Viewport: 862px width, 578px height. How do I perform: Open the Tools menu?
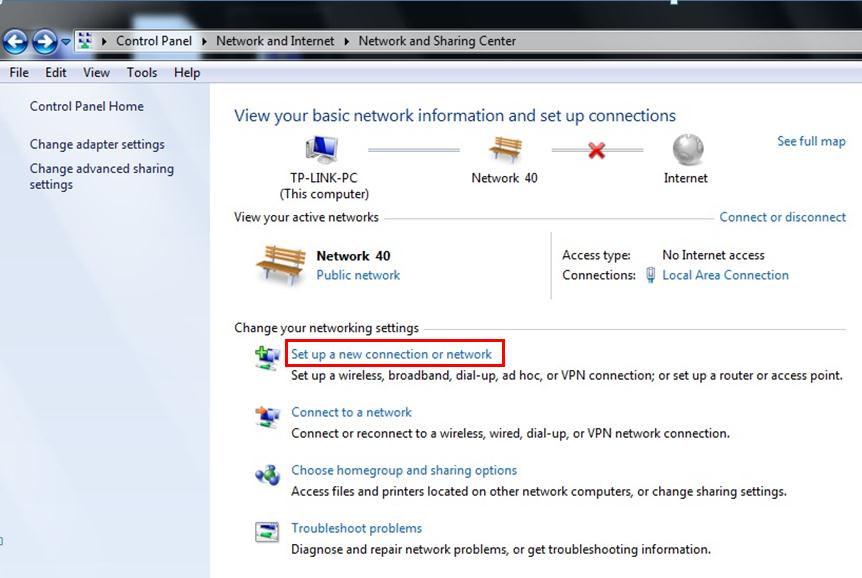point(142,72)
